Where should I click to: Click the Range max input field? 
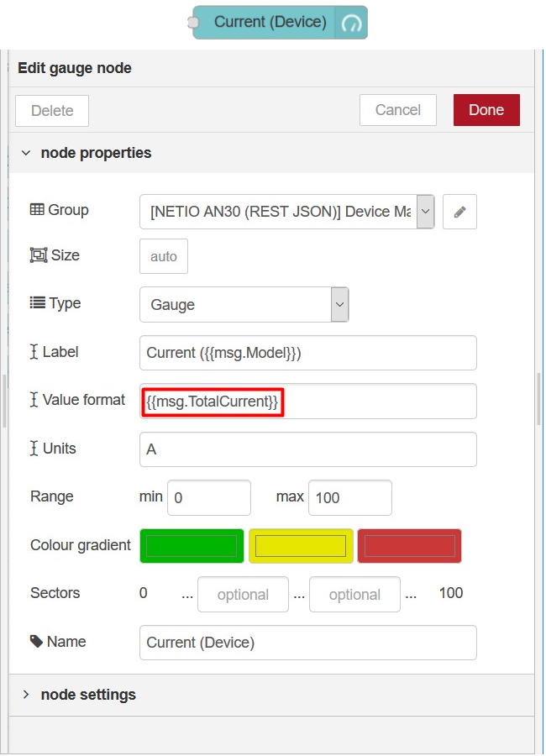tap(349, 497)
